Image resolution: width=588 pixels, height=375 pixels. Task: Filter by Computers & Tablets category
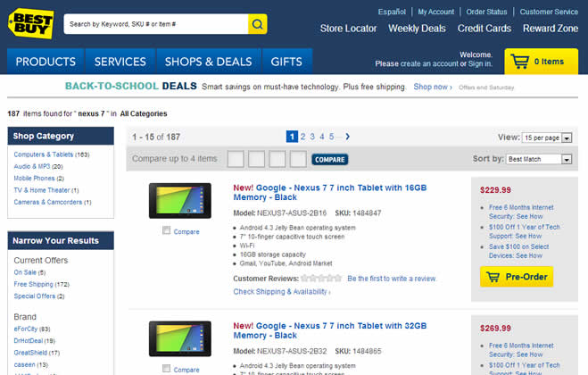44,154
